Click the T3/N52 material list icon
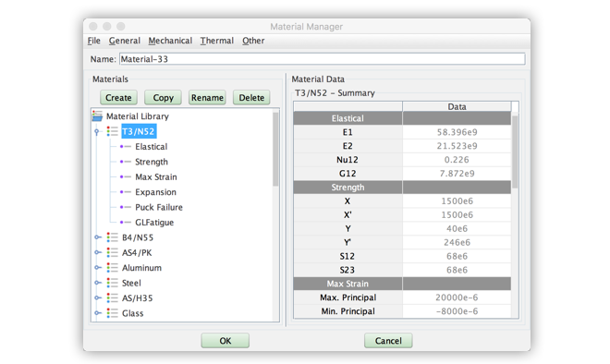The image size is (610, 364). 113,131
